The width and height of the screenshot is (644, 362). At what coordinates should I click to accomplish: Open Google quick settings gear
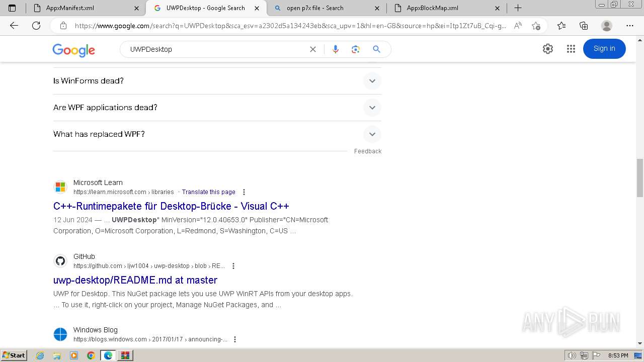(x=548, y=49)
